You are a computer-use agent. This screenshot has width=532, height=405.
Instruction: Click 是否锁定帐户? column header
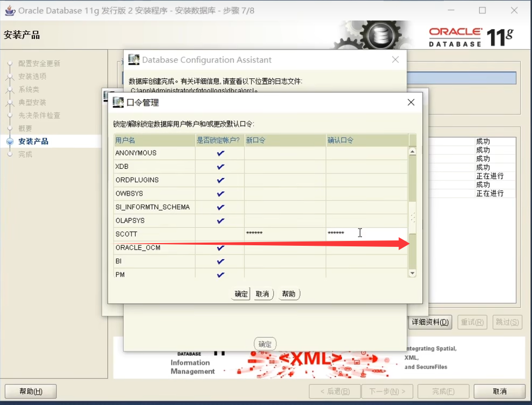[220, 140]
